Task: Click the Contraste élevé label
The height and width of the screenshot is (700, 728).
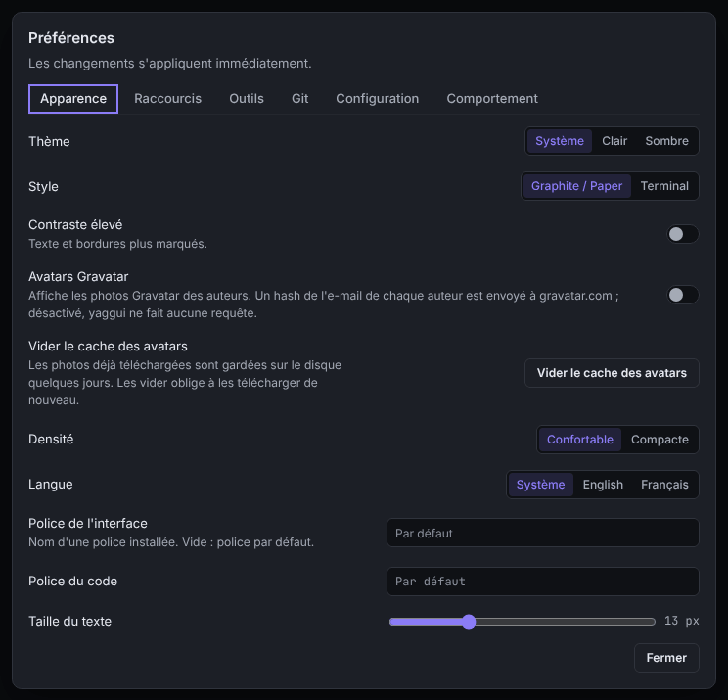Action: click(75, 225)
